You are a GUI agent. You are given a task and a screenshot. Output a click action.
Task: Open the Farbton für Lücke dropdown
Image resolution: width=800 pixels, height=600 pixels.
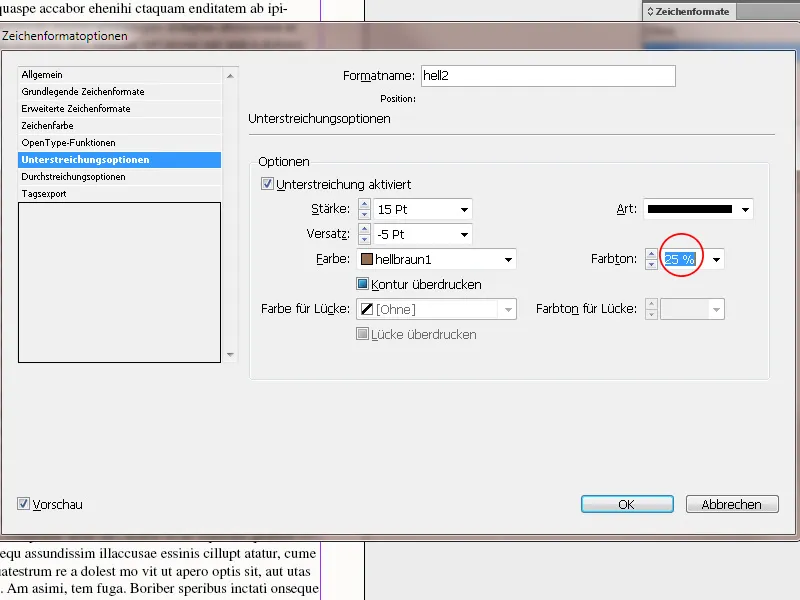pos(716,309)
